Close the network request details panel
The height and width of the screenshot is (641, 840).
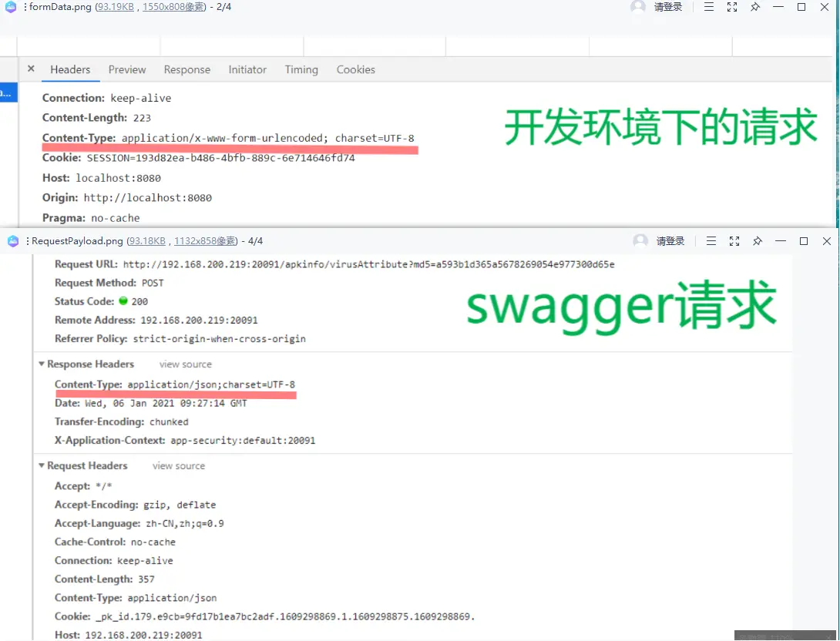pos(30,69)
